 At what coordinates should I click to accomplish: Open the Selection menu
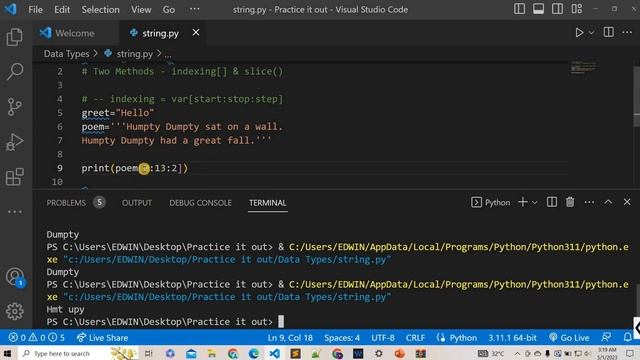click(100, 9)
